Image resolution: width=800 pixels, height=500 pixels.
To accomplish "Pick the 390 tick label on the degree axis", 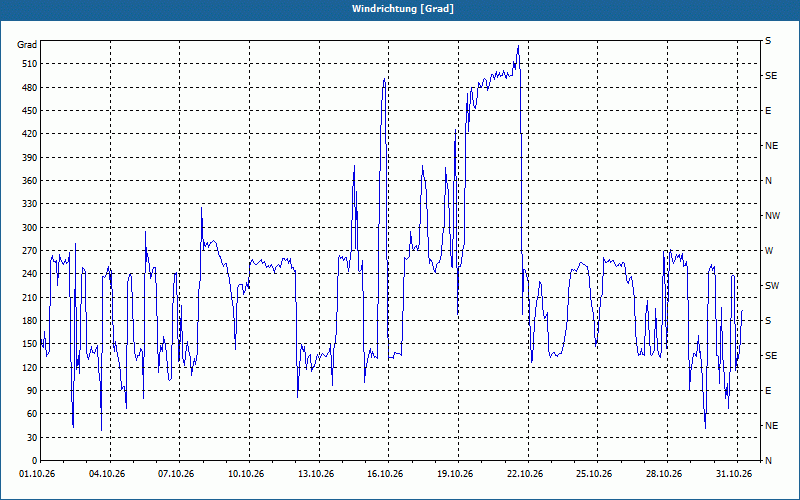I will point(30,157).
